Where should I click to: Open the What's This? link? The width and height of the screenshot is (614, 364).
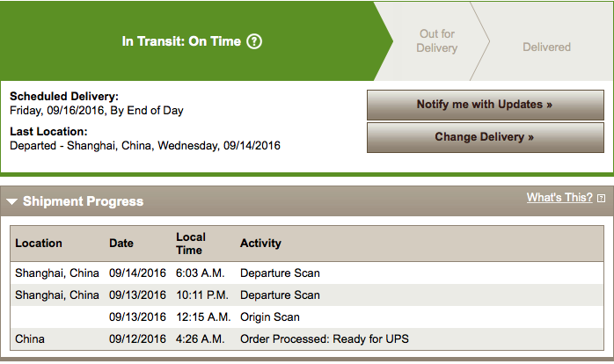pos(559,198)
